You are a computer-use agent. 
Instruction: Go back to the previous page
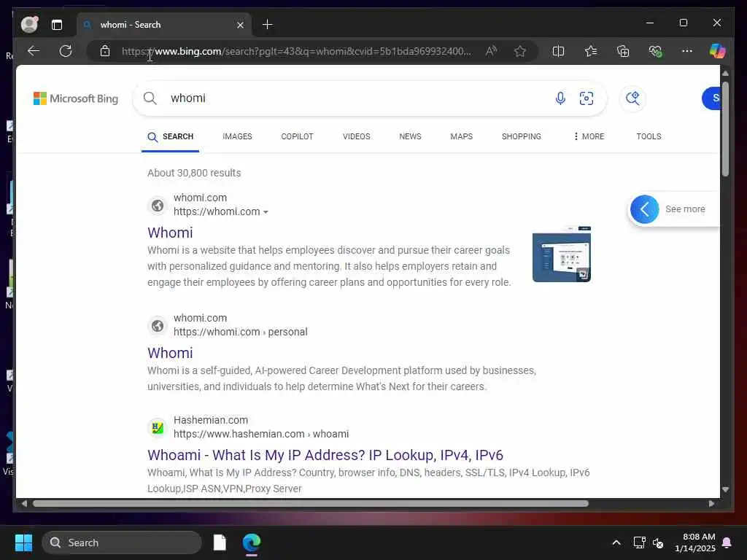point(34,51)
